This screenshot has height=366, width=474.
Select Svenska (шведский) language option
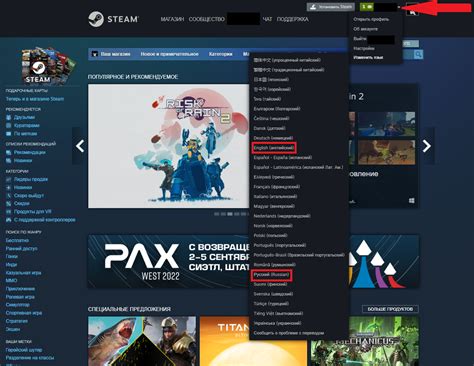273,294
